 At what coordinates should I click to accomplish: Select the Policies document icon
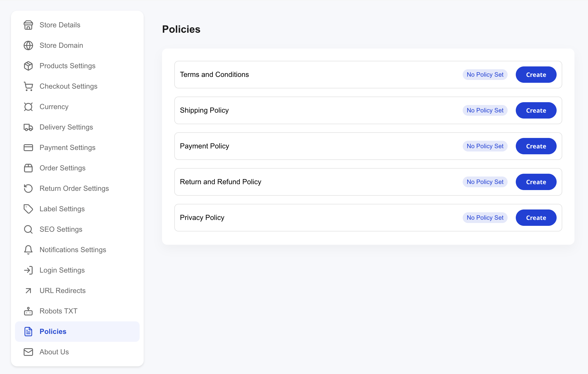pyautogui.click(x=28, y=331)
